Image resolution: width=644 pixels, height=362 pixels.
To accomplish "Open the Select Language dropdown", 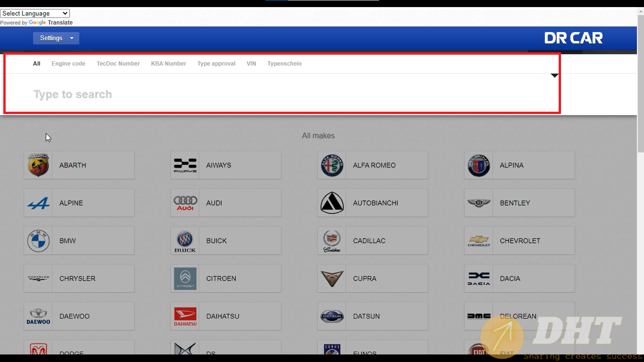I will 35,13.
